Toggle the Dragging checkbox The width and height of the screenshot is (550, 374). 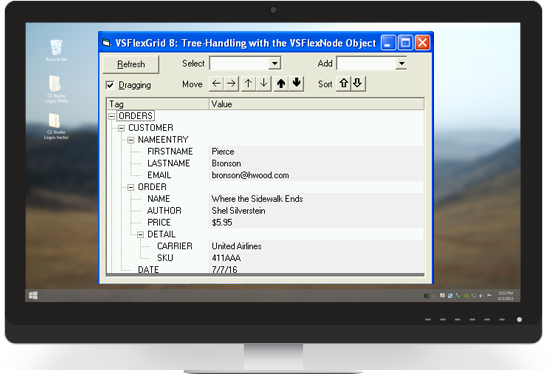(x=110, y=85)
